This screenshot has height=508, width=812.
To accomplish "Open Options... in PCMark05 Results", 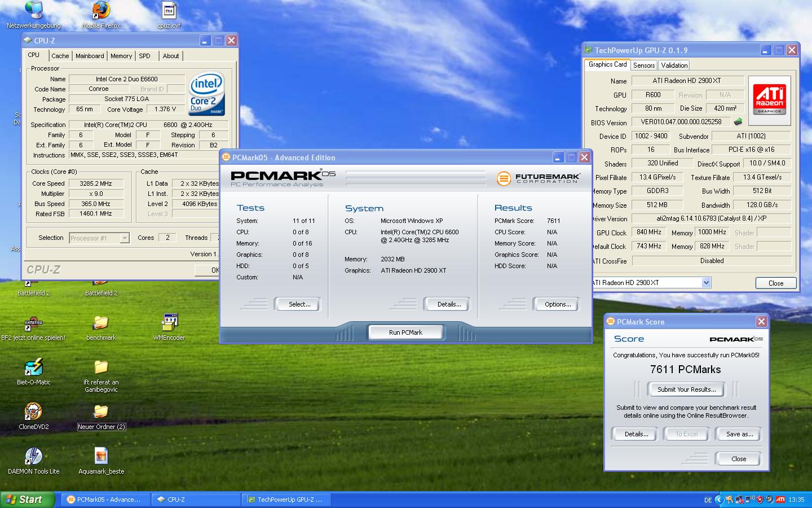I will pyautogui.click(x=555, y=304).
